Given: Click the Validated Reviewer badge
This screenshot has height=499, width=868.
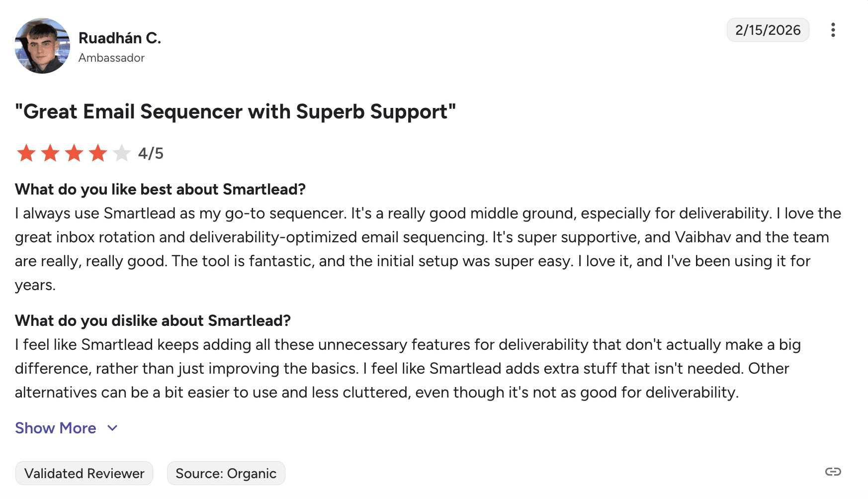Looking at the screenshot, I should click(x=84, y=473).
